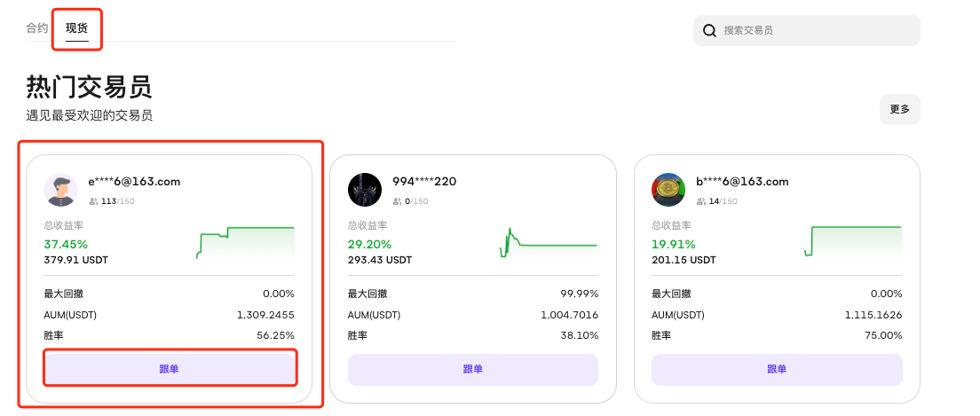Open trader name b****6@163.com
Viewport: 980px width, 416px height.
pyautogui.click(x=742, y=182)
